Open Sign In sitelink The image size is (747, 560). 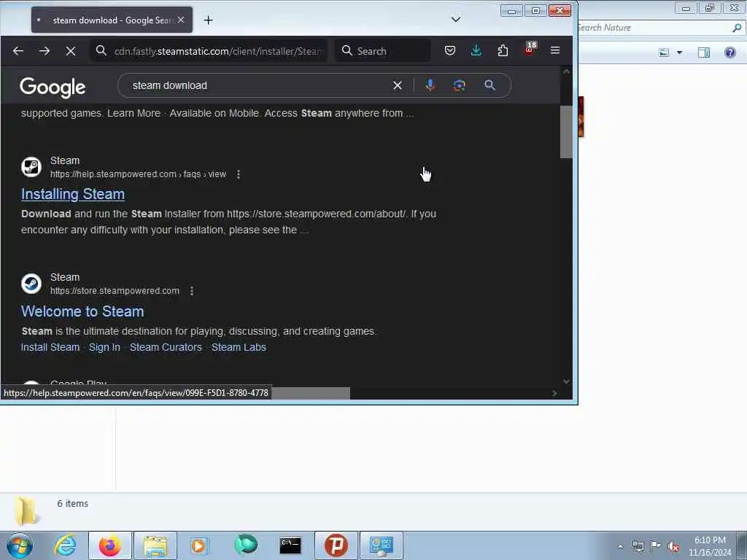[x=104, y=347]
